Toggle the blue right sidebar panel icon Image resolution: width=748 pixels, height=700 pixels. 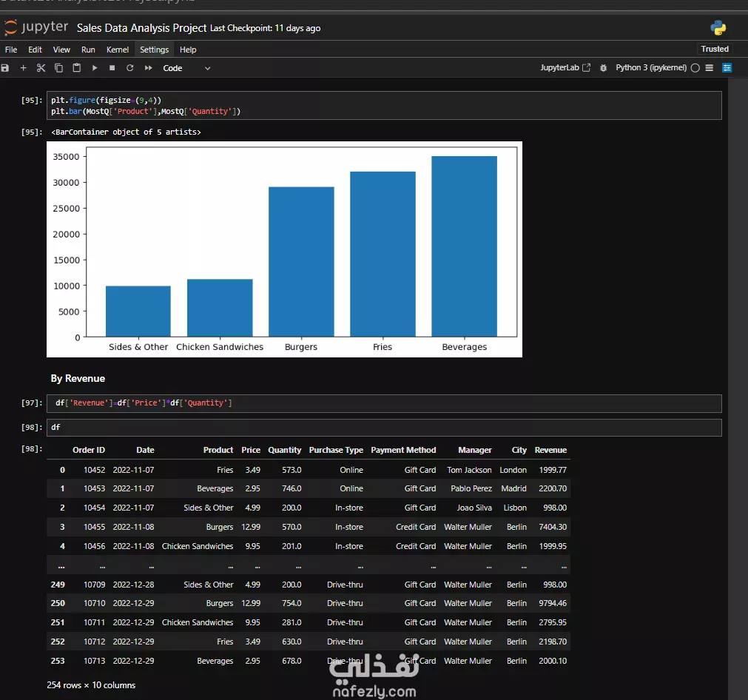click(x=727, y=68)
